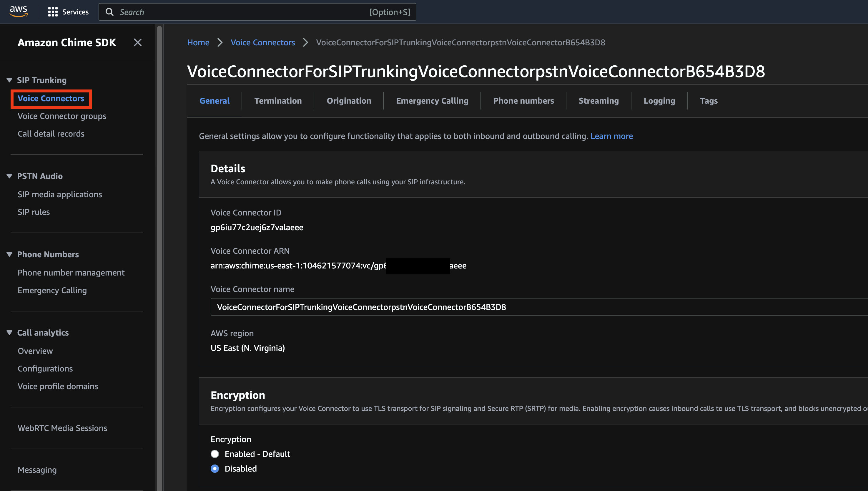Viewport: 868px width, 491px height.
Task: Open SIP media applications in sidebar
Action: point(60,194)
